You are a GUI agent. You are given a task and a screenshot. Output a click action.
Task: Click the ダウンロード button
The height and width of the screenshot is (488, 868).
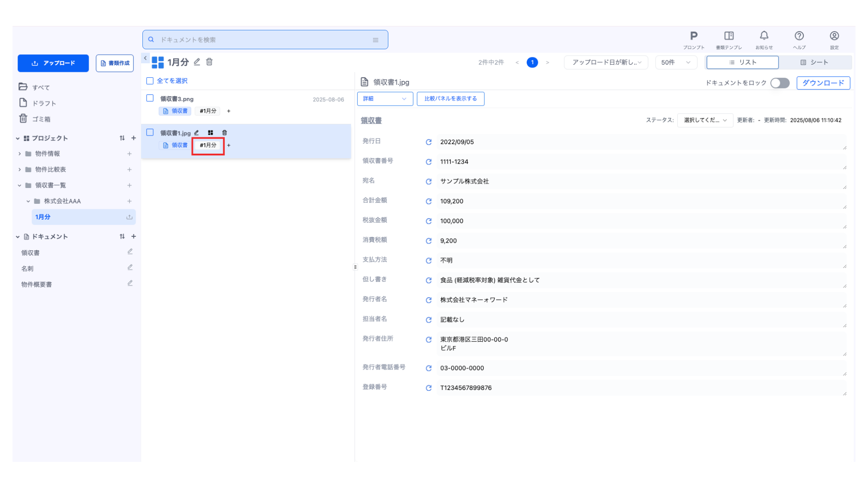coord(823,83)
